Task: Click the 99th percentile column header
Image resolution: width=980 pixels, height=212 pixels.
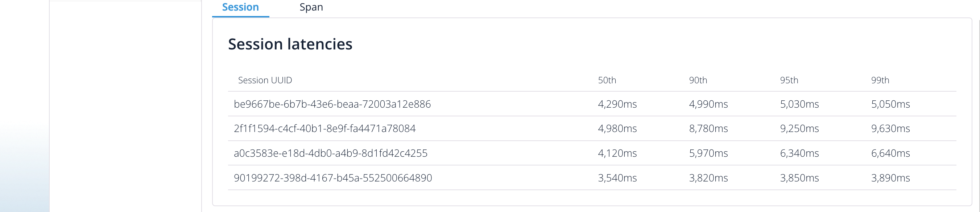Action: [x=880, y=80]
